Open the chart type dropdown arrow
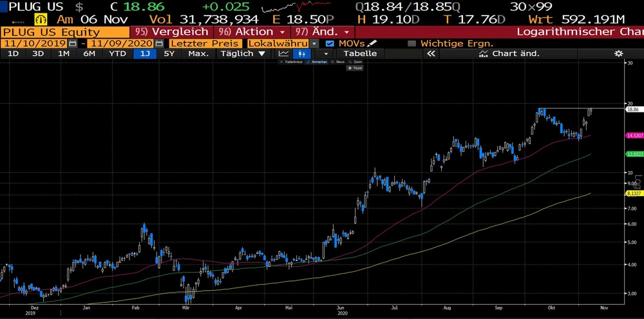The image size is (644, 319). [x=326, y=54]
